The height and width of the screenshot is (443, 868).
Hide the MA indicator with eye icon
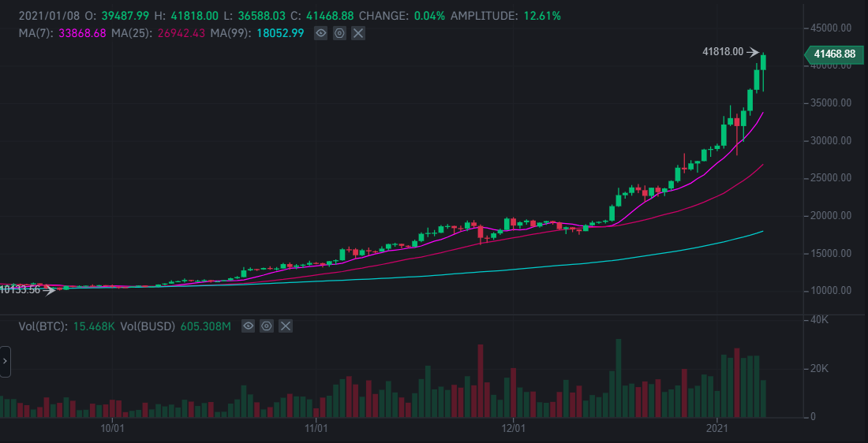coord(320,33)
